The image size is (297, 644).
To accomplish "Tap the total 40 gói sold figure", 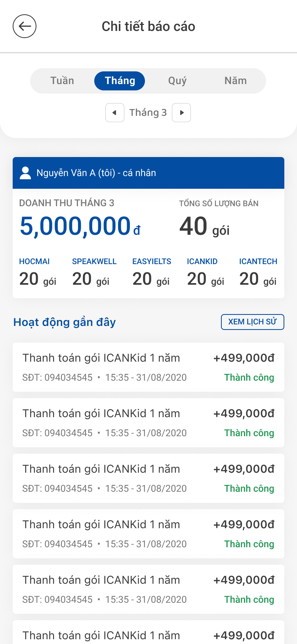I will point(204,226).
